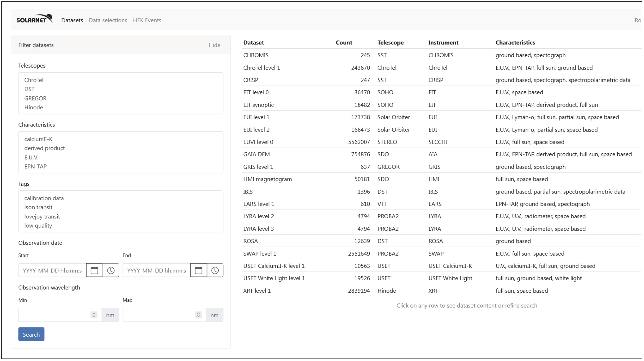
Task: Open the End date calendar picker
Action: pos(198,270)
